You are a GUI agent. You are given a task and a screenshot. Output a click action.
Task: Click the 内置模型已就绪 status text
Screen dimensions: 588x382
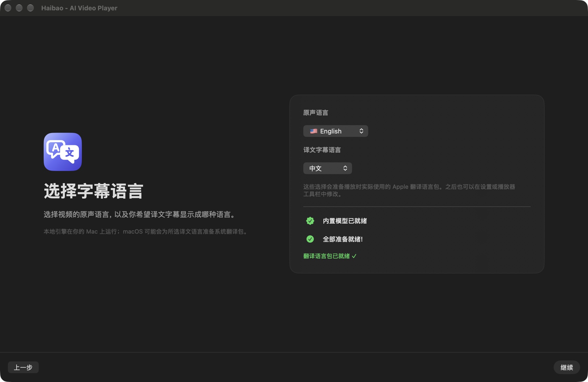(x=345, y=221)
